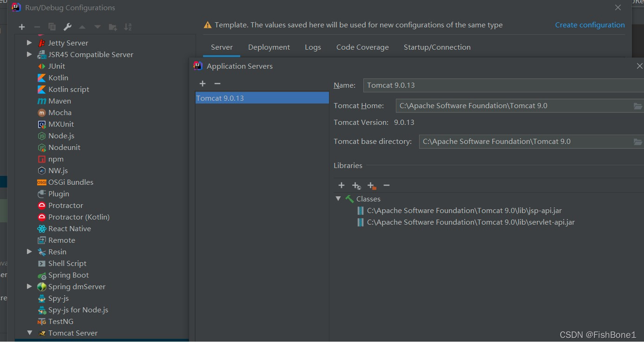The width and height of the screenshot is (644, 343).
Task: Select TestNG template
Action: coord(61,321)
